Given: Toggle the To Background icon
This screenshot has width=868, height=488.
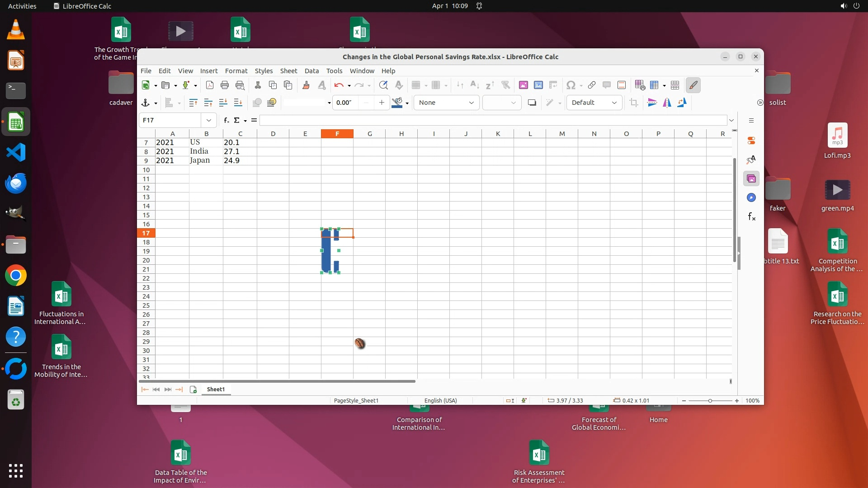Looking at the screenshot, I should pos(271,103).
